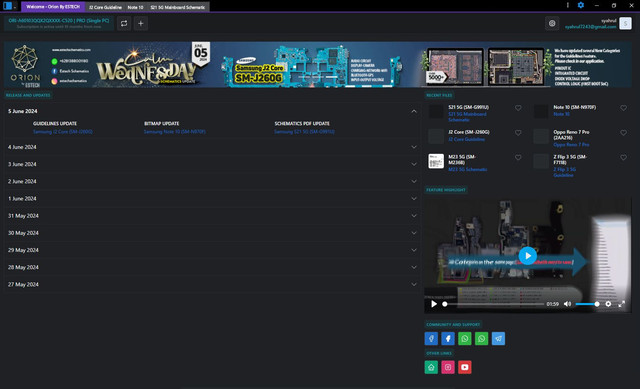Switch to the J2 Core Guideline tab
The height and width of the screenshot is (389, 640).
[105, 7]
